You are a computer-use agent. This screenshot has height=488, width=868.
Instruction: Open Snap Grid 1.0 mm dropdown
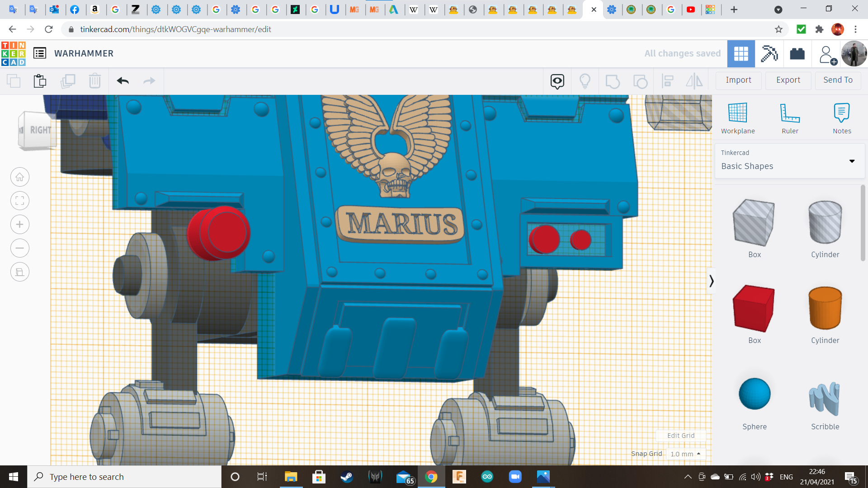click(x=685, y=454)
